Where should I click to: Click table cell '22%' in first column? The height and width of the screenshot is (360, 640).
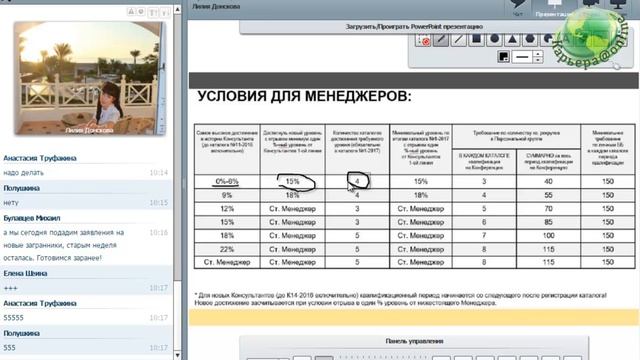point(227,249)
